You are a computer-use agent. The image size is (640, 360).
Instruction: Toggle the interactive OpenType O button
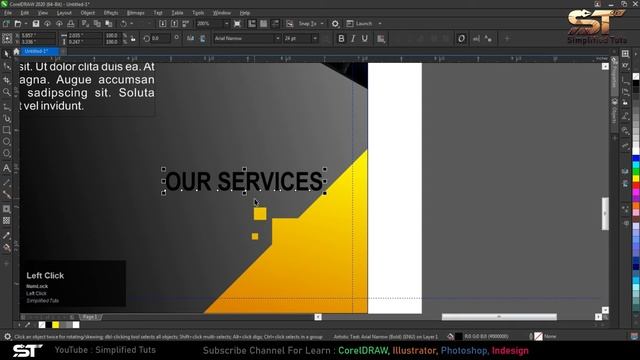tap(461, 38)
